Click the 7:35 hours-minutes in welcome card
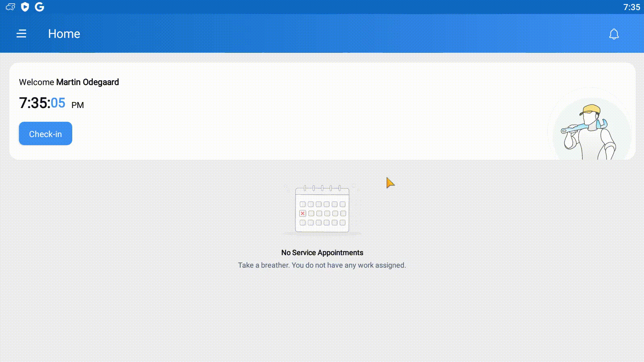Screen dimensions: 644x362 34,103
